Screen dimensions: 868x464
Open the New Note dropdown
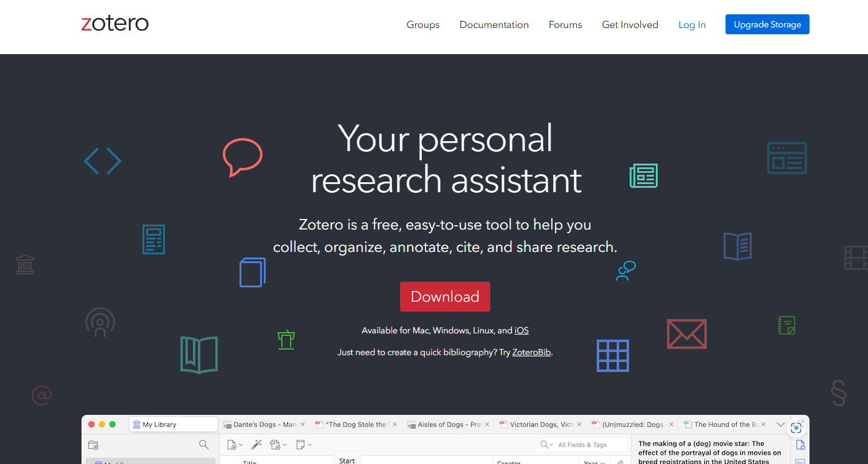(x=304, y=445)
